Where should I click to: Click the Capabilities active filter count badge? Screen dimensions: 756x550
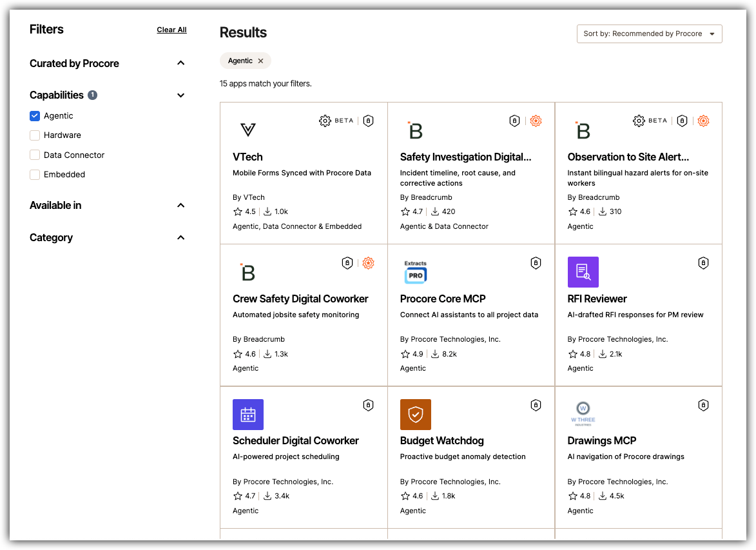pyautogui.click(x=93, y=95)
